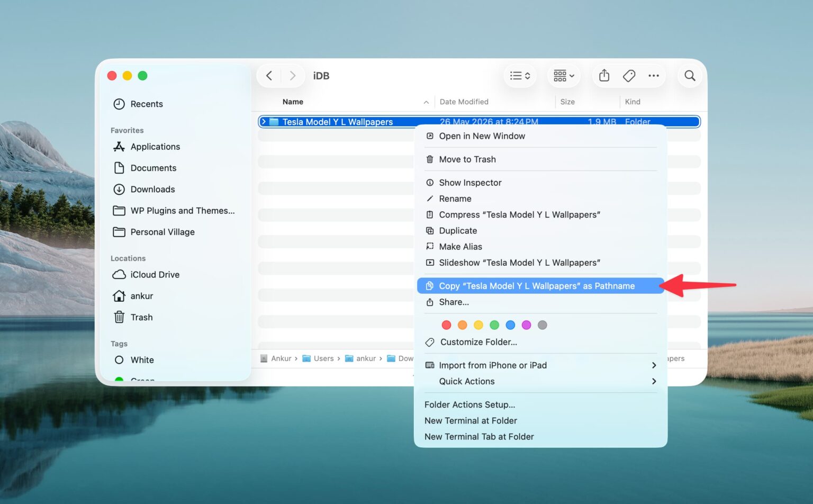
Task: Expand the Quick Actions submenu
Action: coord(540,381)
